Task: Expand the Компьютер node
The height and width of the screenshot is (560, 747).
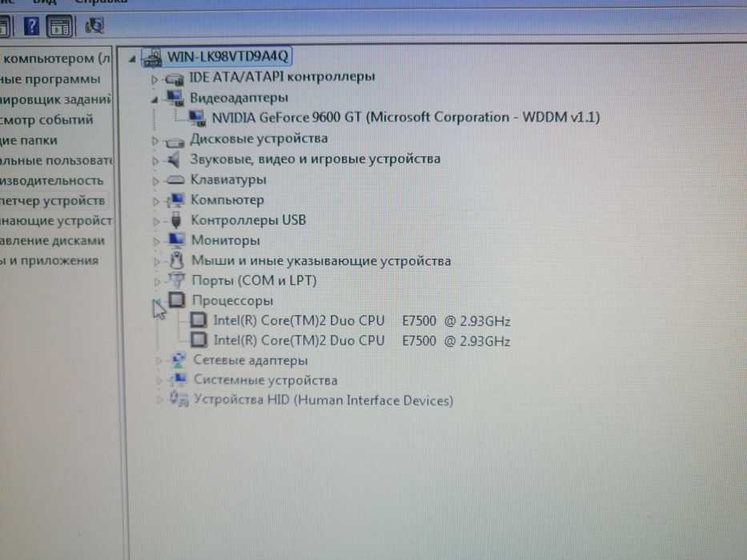Action: [x=156, y=202]
